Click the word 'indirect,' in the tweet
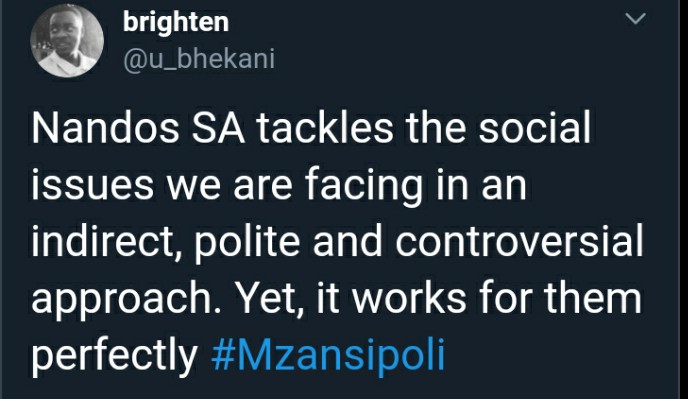This screenshot has height=399, width=688. coord(108,242)
